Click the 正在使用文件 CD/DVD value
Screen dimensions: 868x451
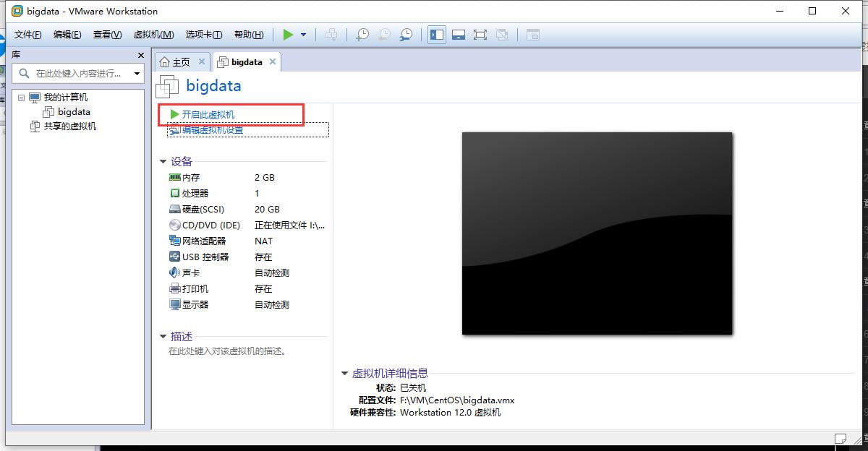click(x=290, y=225)
